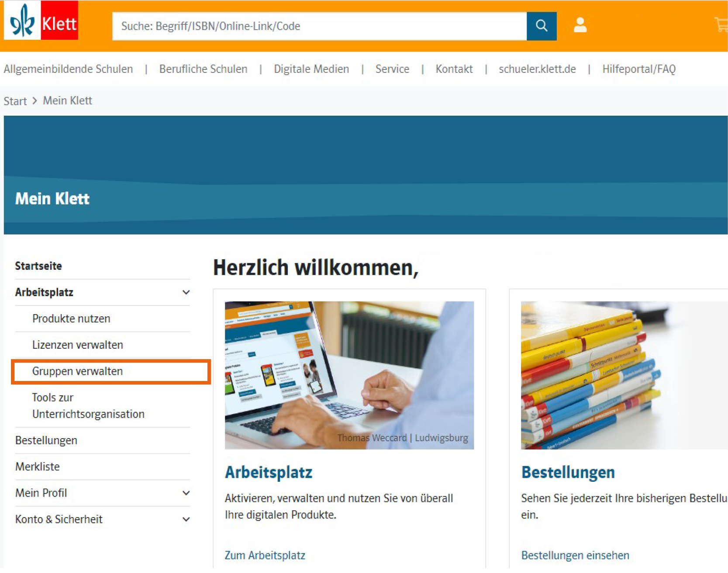
Task: Open Berufliche Schulen menu
Action: point(203,69)
